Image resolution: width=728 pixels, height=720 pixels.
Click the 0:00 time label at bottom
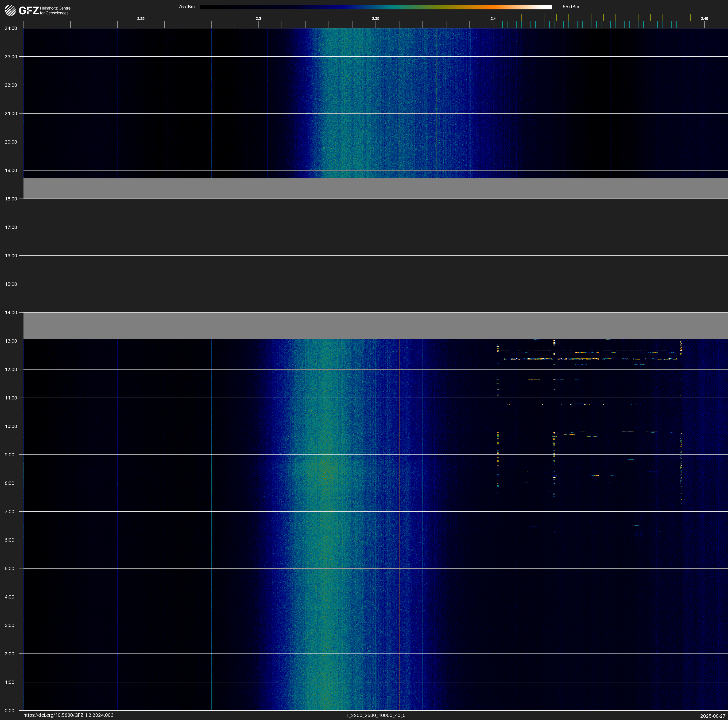coord(9,711)
